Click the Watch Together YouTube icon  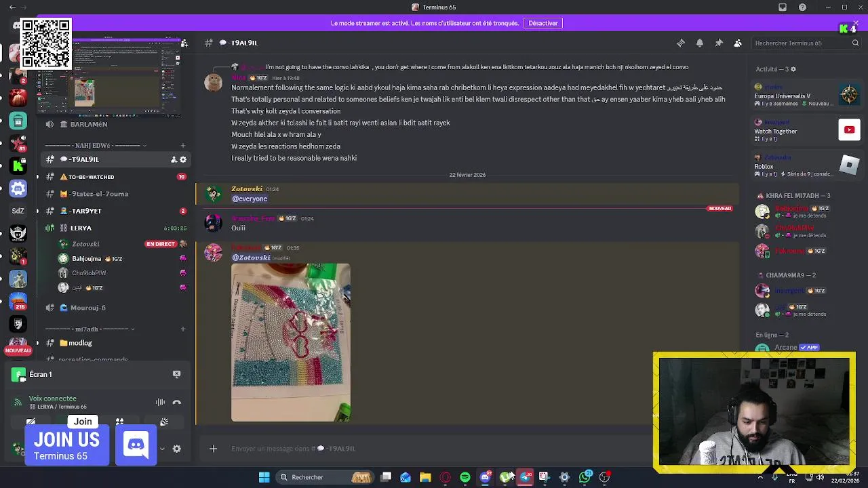tap(849, 129)
